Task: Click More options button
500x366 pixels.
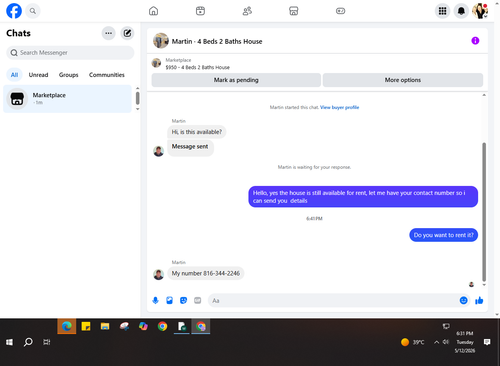Action: [x=403, y=80]
